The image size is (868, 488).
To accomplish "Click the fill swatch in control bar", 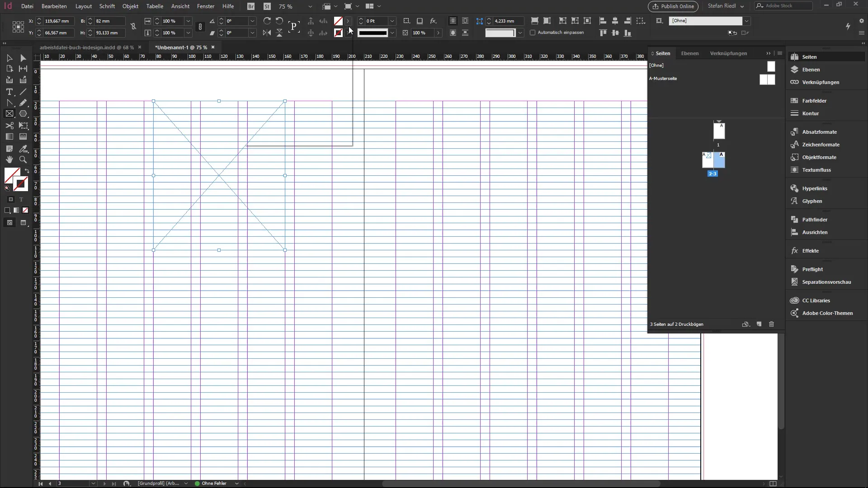I will click(338, 21).
